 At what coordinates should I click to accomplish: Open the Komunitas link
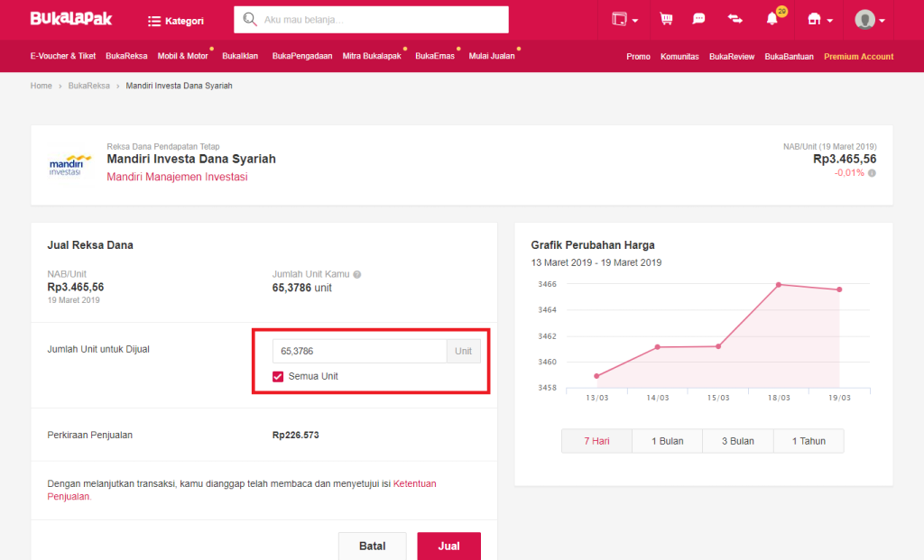pyautogui.click(x=679, y=57)
